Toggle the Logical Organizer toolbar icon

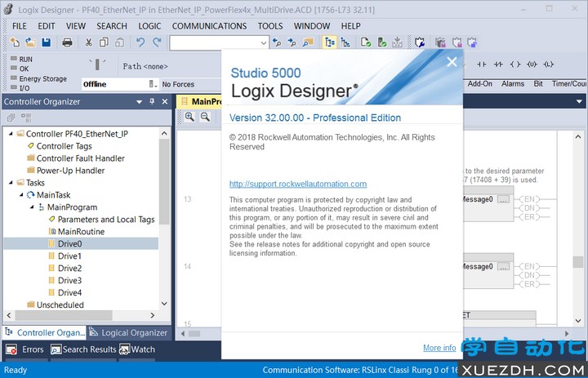[x=345, y=42]
